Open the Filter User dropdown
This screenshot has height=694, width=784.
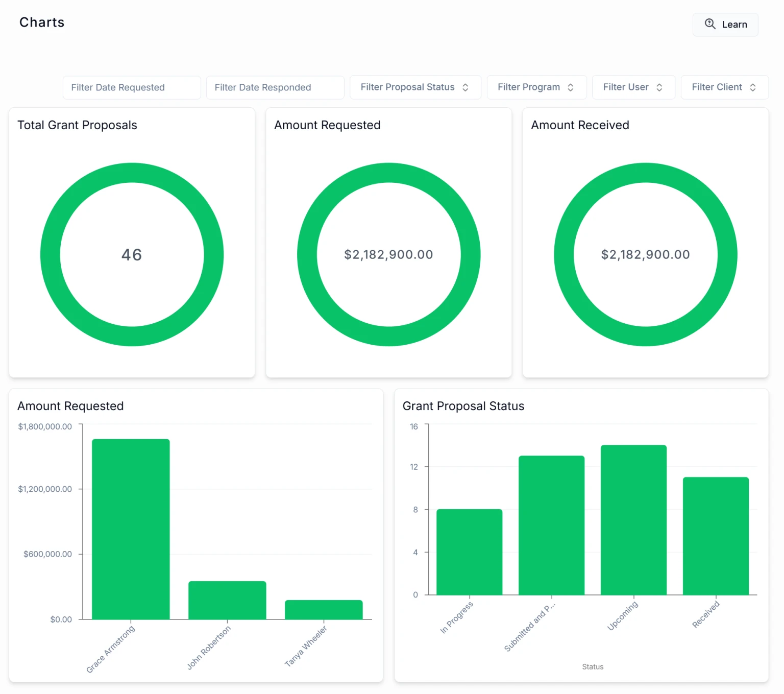(x=633, y=87)
